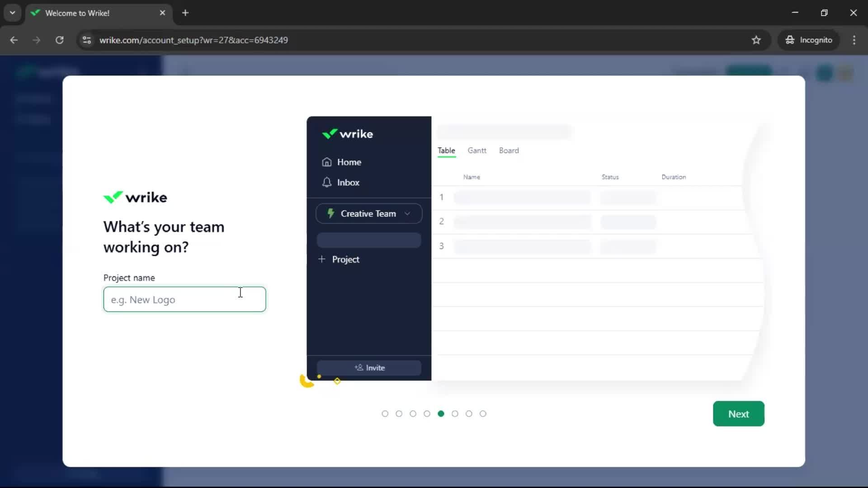Click the Home icon in preview sidebar
The image size is (868, 488).
(x=327, y=162)
